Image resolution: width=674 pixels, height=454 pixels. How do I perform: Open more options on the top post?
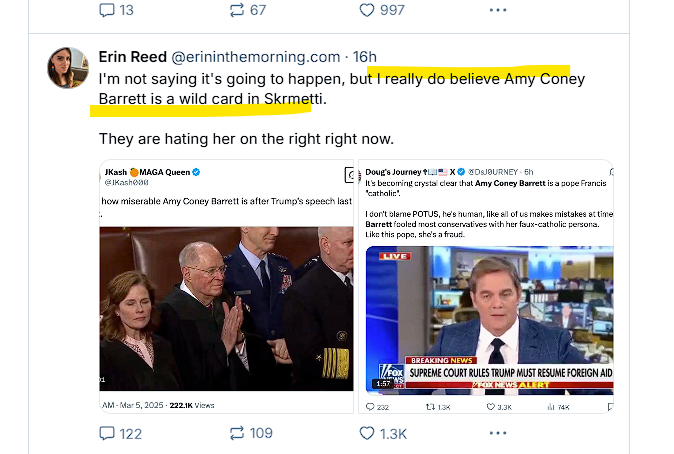(x=498, y=10)
